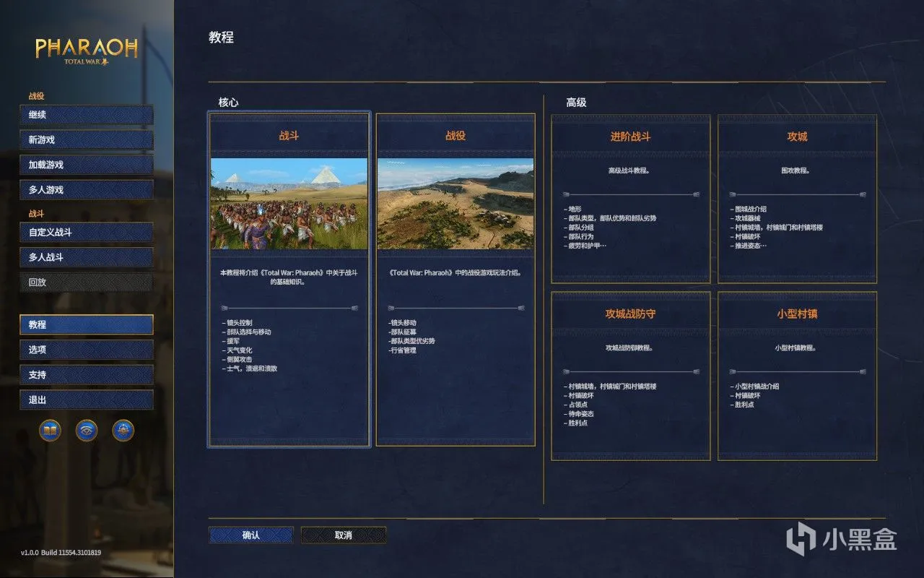Click the 攻城战防御教程 description text
This screenshot has height=578, width=924.
(631, 348)
